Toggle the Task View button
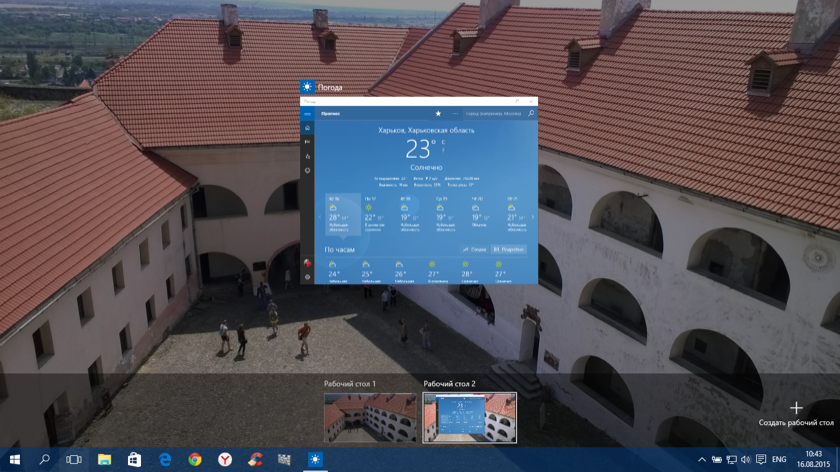840x472 pixels. coord(74,459)
